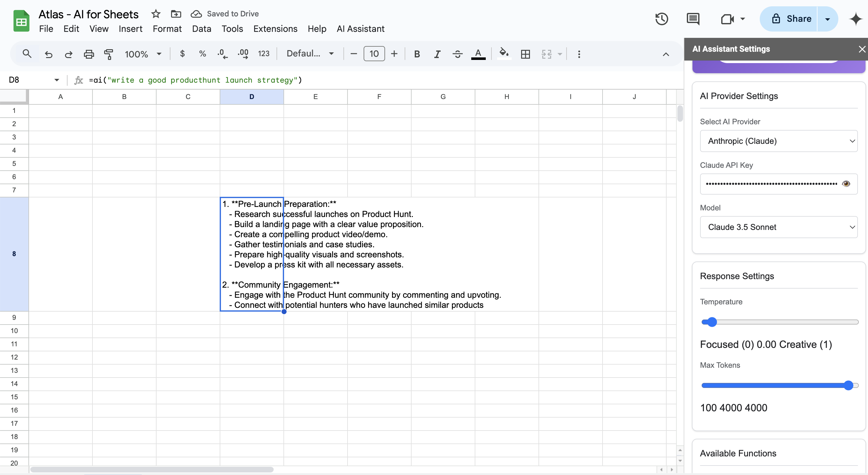The image size is (868, 475).
Task: Open the Extensions menu
Action: point(275,29)
